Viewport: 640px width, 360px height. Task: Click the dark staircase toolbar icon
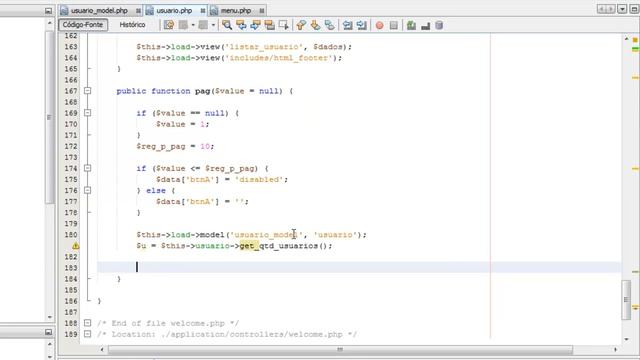point(425,26)
